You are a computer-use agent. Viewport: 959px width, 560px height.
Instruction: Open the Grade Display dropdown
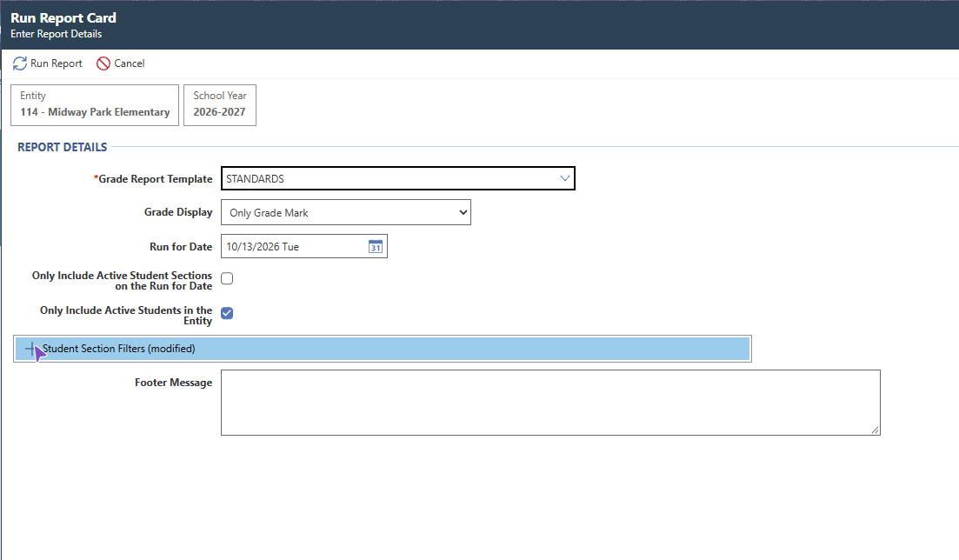pos(345,212)
